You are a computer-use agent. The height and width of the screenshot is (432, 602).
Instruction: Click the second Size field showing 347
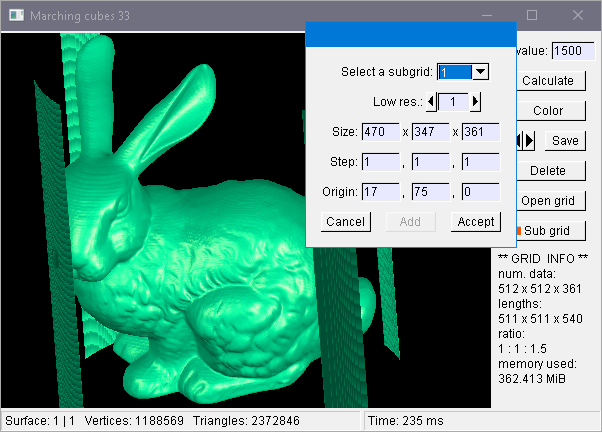430,132
